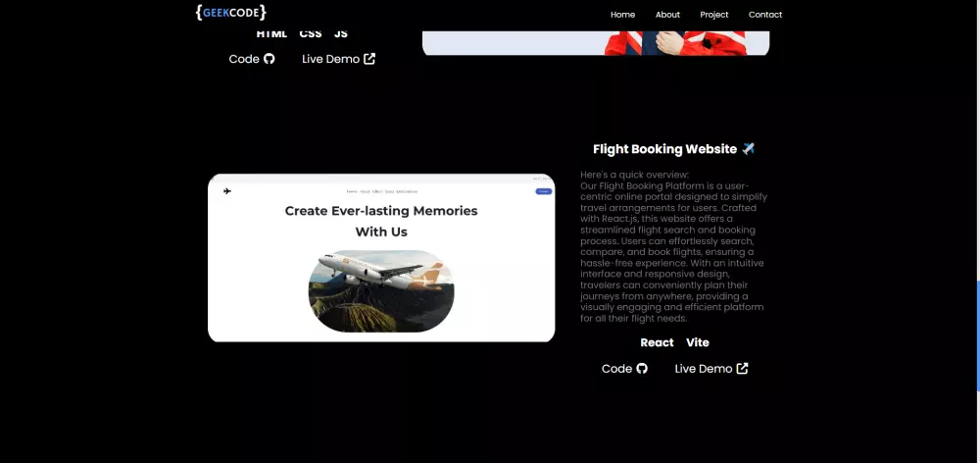Viewport: 980px width, 463px height.
Task: Open Code link under HTML CSS JS
Action: point(251,59)
